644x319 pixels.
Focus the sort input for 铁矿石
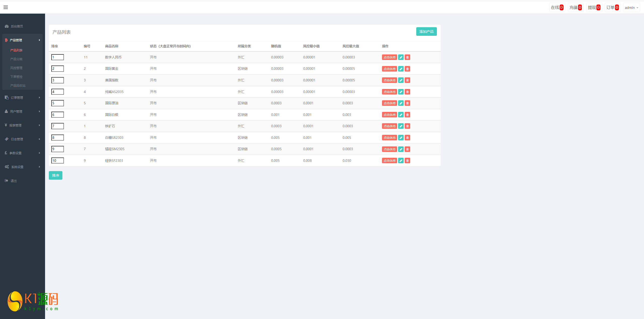pyautogui.click(x=58, y=126)
